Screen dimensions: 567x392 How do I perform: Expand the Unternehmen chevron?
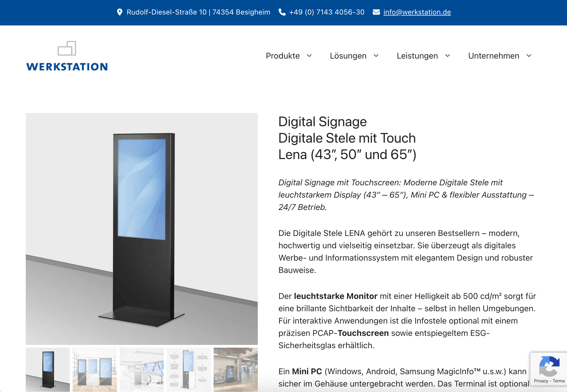click(x=529, y=56)
